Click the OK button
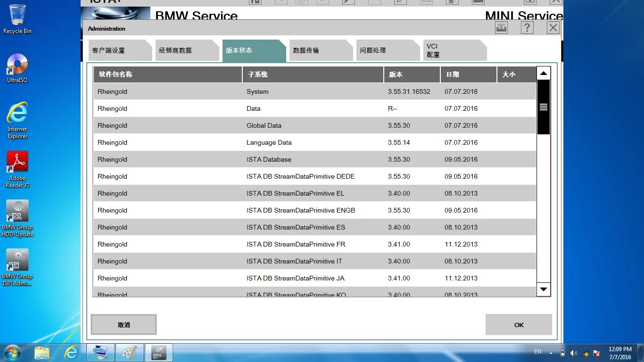The height and width of the screenshot is (362, 644). (519, 325)
